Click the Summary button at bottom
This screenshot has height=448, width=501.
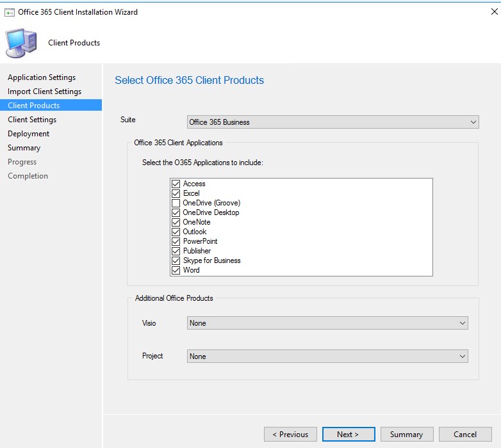(407, 435)
